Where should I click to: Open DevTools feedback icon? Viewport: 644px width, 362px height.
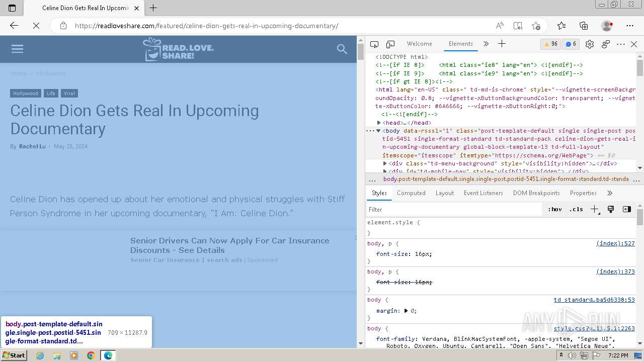(606, 44)
